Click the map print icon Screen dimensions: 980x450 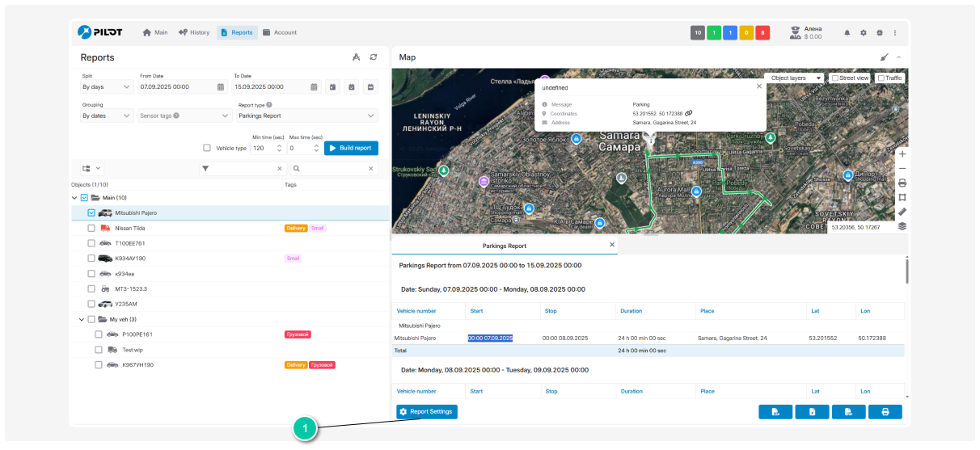902,183
